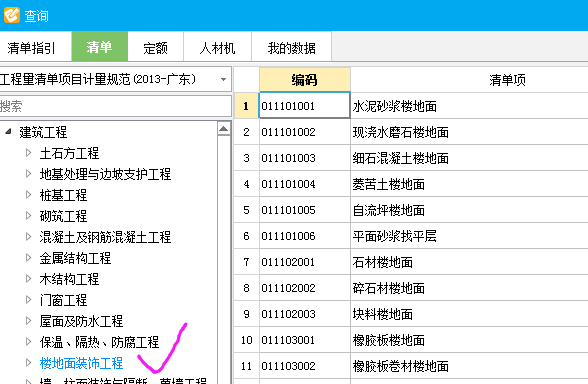
Task: Select code cell 011103002
Action: [304, 366]
